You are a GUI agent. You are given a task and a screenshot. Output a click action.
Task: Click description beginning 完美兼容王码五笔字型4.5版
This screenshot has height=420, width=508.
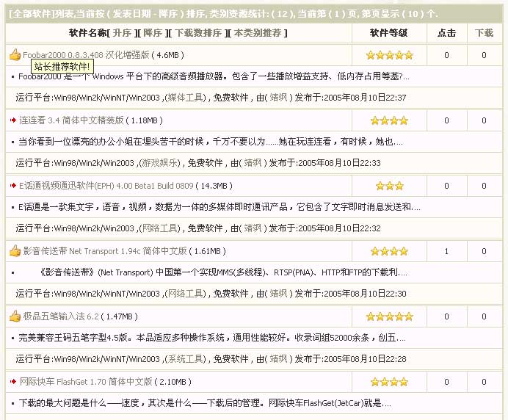tap(212, 337)
